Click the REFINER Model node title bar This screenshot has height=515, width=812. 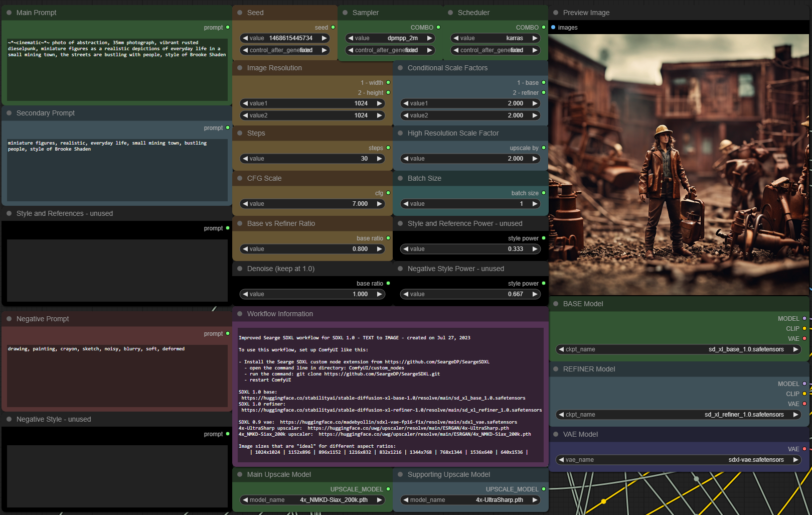[x=589, y=369]
